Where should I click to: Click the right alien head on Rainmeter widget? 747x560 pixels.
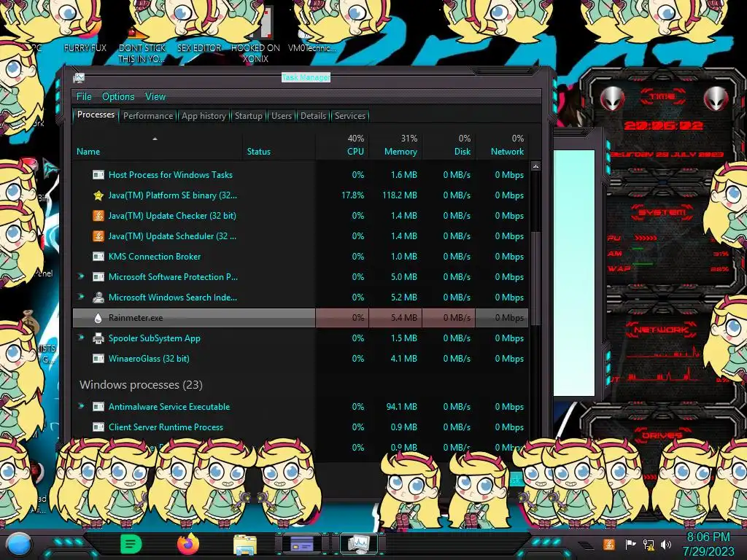(x=716, y=98)
